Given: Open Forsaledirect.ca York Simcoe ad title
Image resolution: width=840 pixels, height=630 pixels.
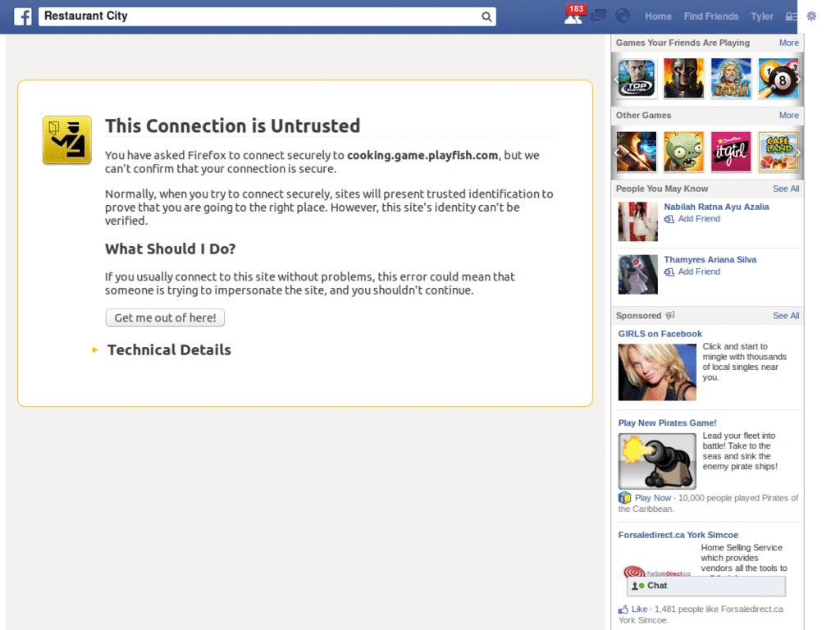Looking at the screenshot, I should pyautogui.click(x=678, y=535).
